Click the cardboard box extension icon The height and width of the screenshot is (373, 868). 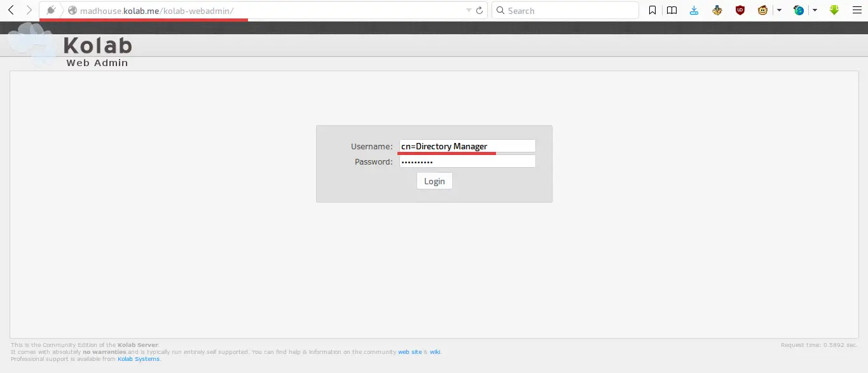[x=717, y=10]
